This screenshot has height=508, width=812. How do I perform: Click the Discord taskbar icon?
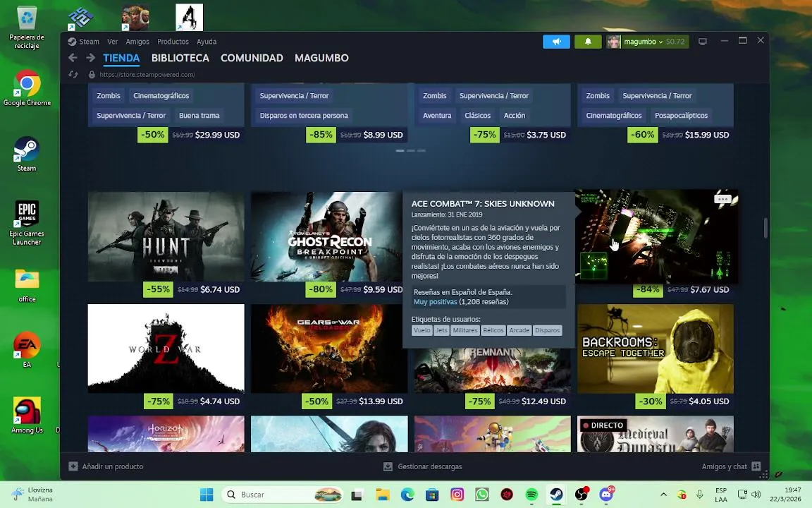point(606,495)
